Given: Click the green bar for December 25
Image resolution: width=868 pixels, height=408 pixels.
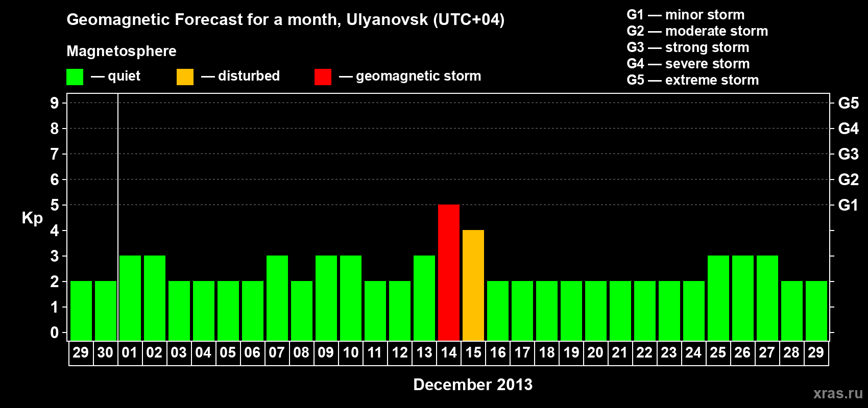Looking at the screenshot, I should tap(718, 298).
